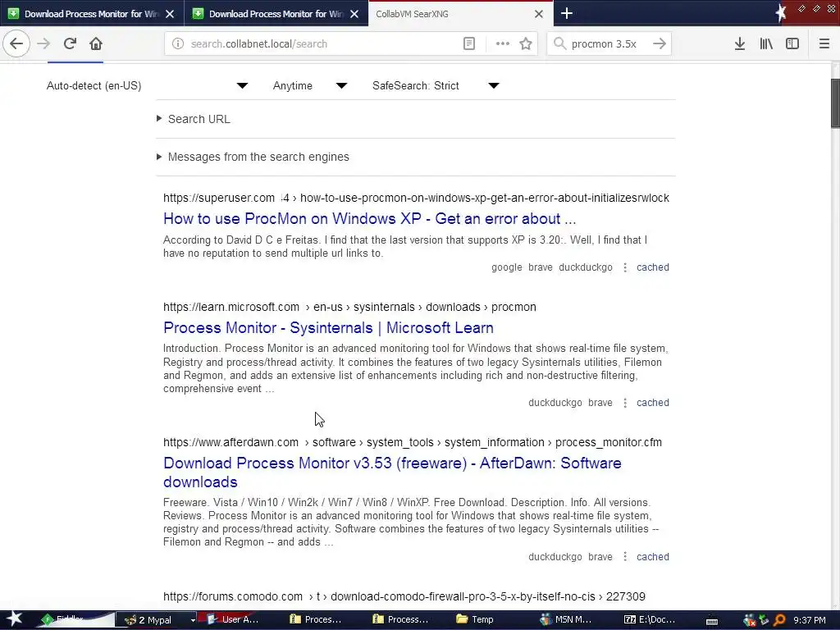Switch to Fiddler in the taskbar
Screen dimensions: 840x630
[75, 620]
